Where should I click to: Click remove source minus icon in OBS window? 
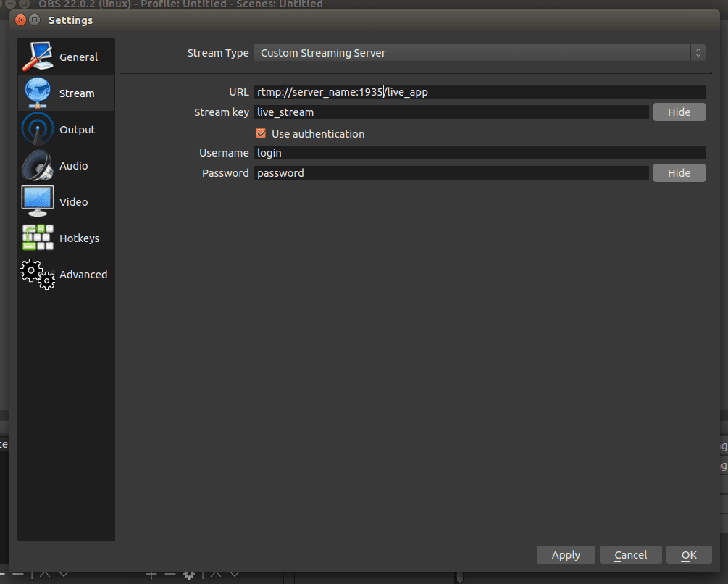click(170, 575)
